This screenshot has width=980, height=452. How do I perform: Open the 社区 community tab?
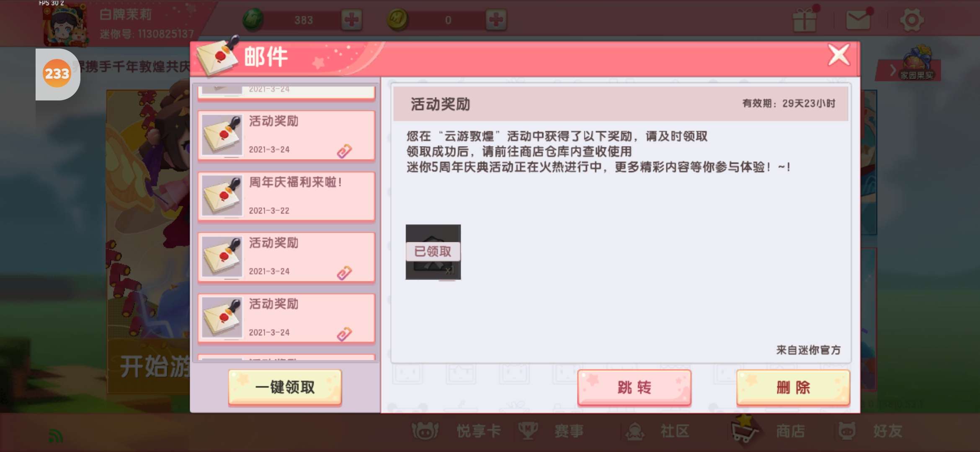[x=658, y=431]
